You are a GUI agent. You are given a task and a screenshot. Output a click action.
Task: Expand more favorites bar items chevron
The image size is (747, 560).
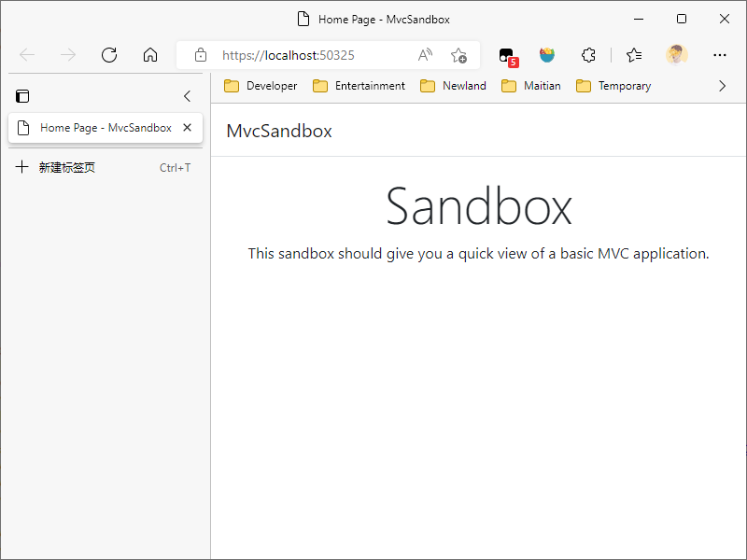[722, 86]
